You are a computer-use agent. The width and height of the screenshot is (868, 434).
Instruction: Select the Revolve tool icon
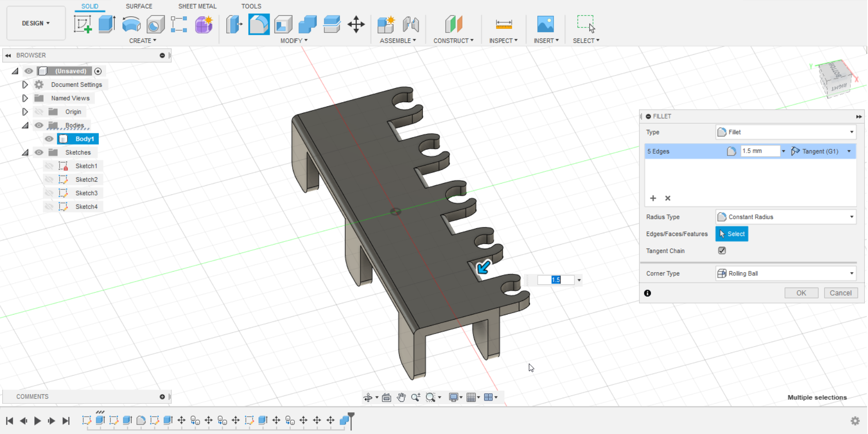point(131,24)
